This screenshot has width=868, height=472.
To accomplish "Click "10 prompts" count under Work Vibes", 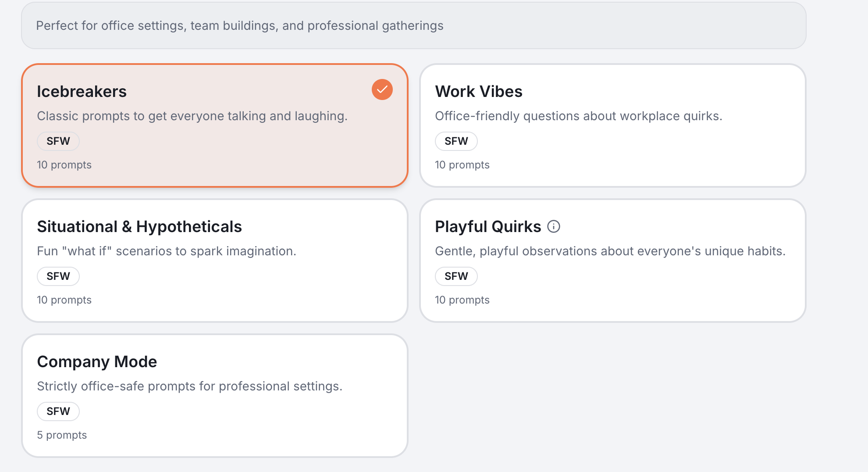I will pyautogui.click(x=462, y=165).
